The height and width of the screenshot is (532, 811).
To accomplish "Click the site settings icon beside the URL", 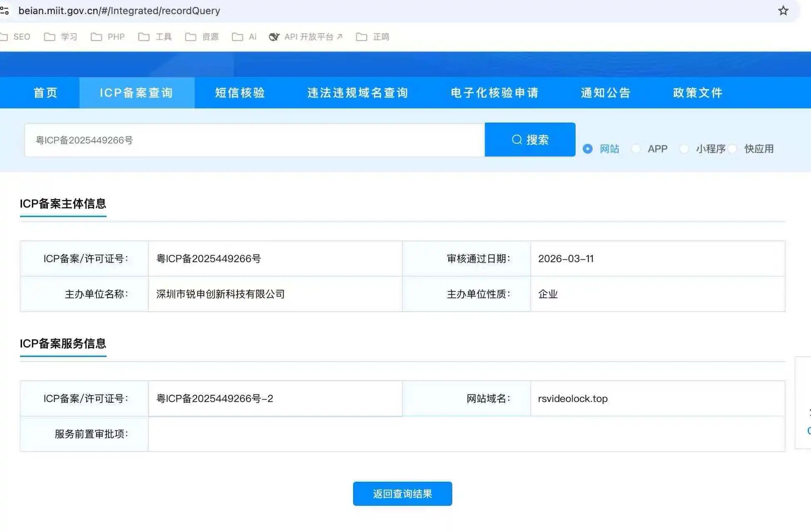I will 4,10.
